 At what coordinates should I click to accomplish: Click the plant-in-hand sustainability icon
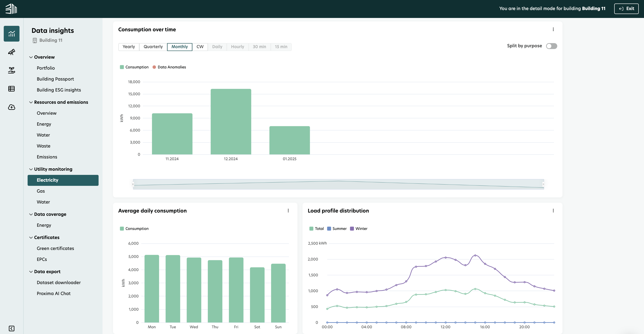click(11, 70)
